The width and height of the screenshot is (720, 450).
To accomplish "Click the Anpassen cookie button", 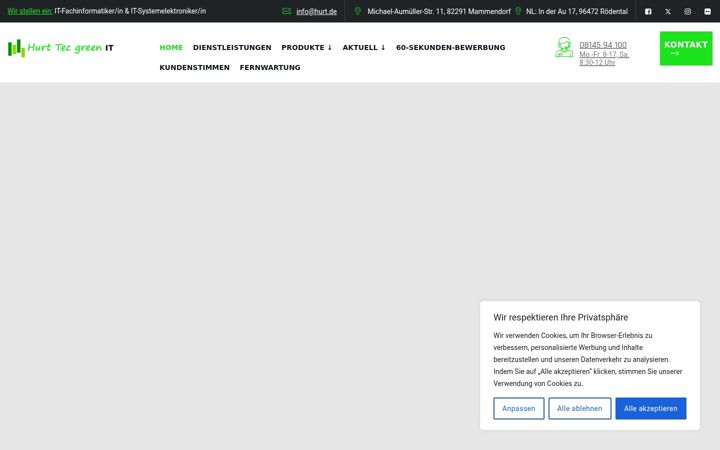I will pyautogui.click(x=518, y=408).
